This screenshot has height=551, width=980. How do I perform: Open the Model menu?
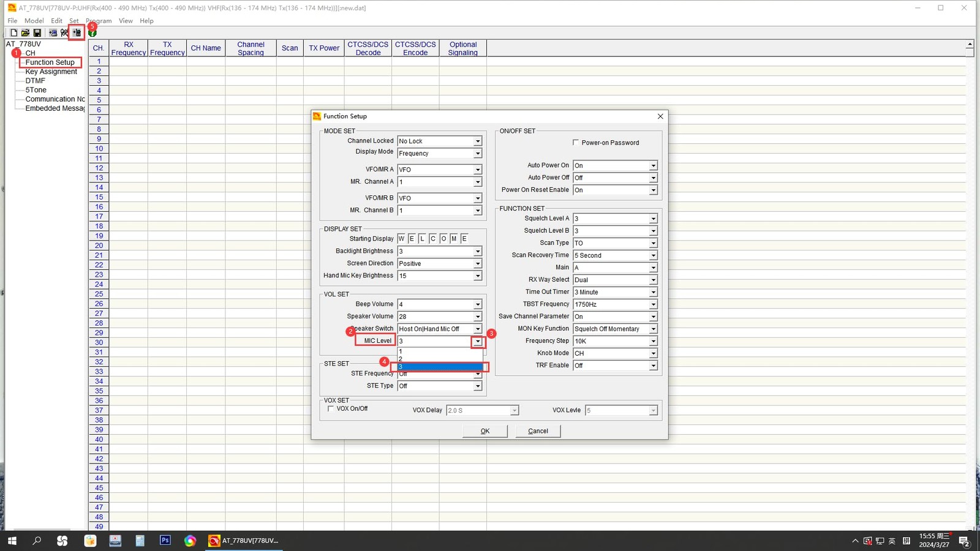(34, 21)
